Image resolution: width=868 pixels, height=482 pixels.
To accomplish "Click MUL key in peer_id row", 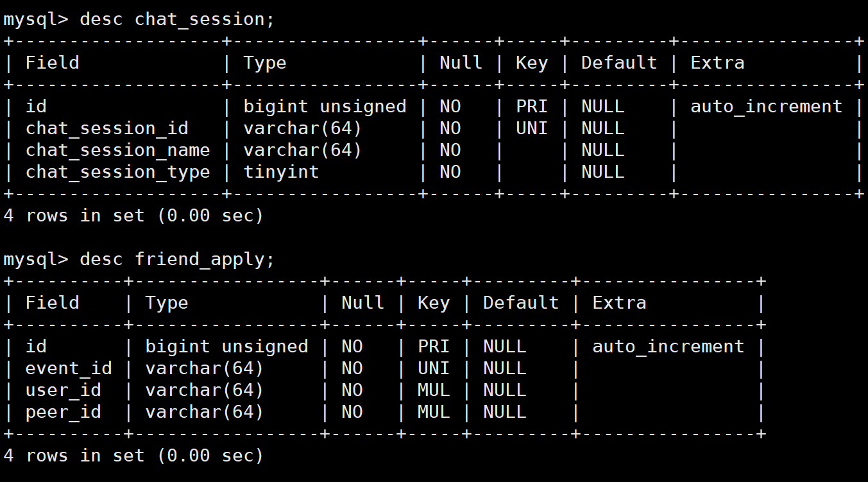I will point(434,412).
